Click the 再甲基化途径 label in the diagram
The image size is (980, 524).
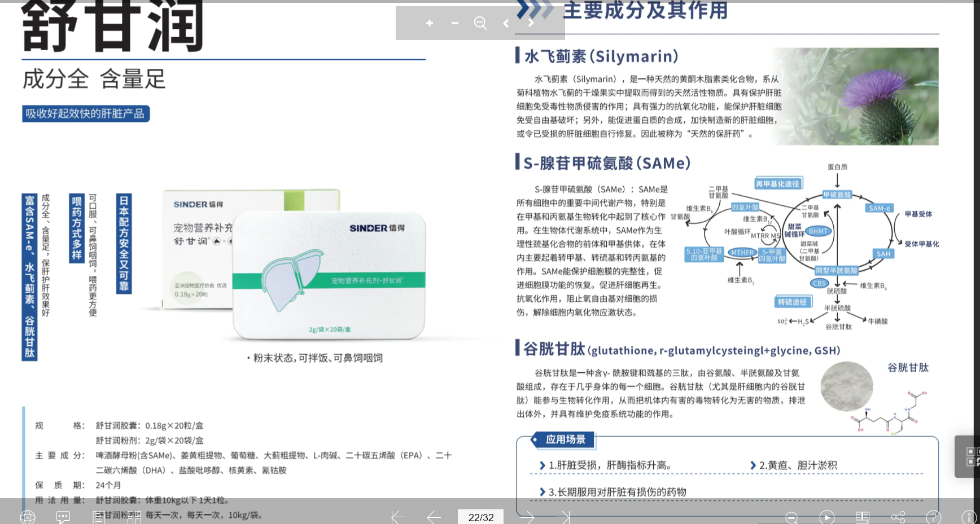click(x=778, y=184)
